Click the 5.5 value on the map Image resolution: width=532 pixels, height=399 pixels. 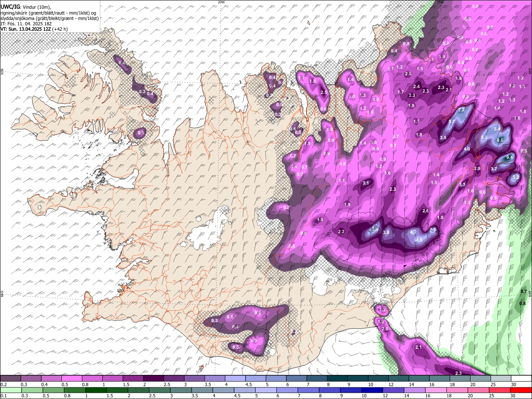pyautogui.click(x=484, y=138)
